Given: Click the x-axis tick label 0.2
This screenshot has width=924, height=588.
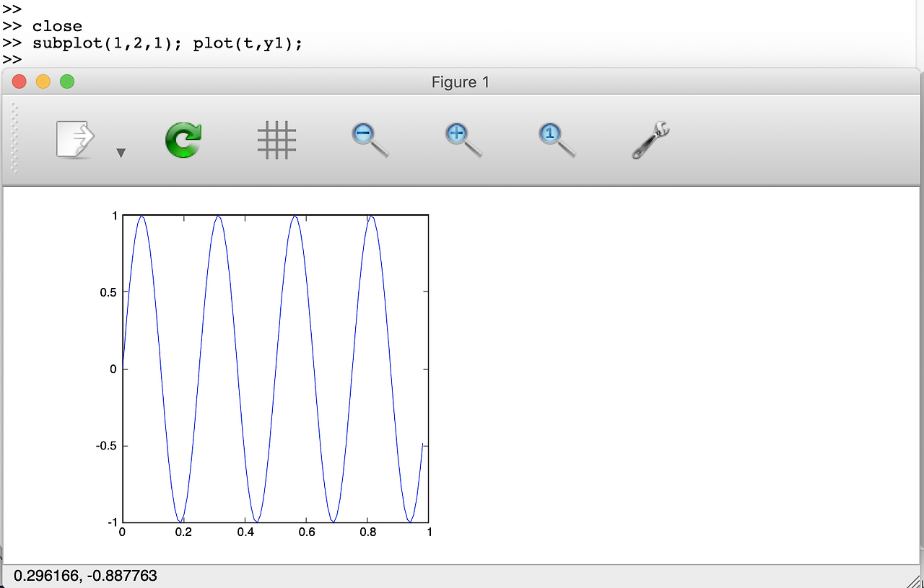Looking at the screenshot, I should tap(183, 533).
